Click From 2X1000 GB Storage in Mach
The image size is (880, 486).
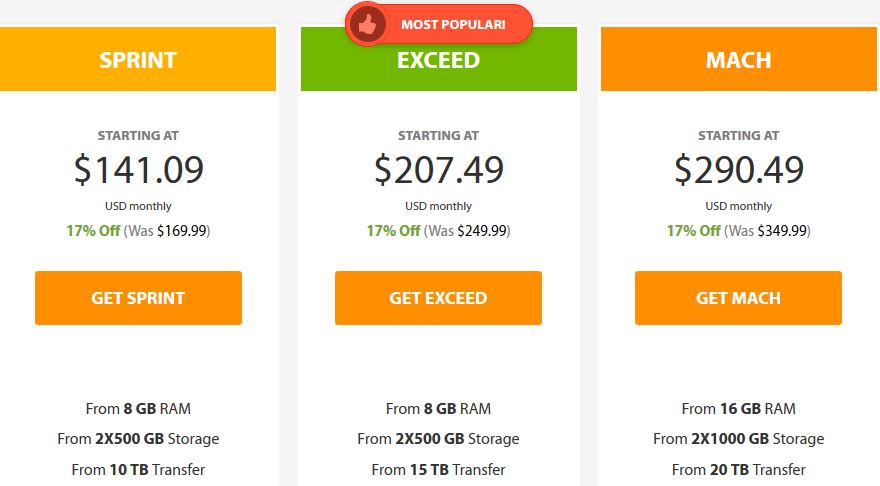[x=739, y=439]
